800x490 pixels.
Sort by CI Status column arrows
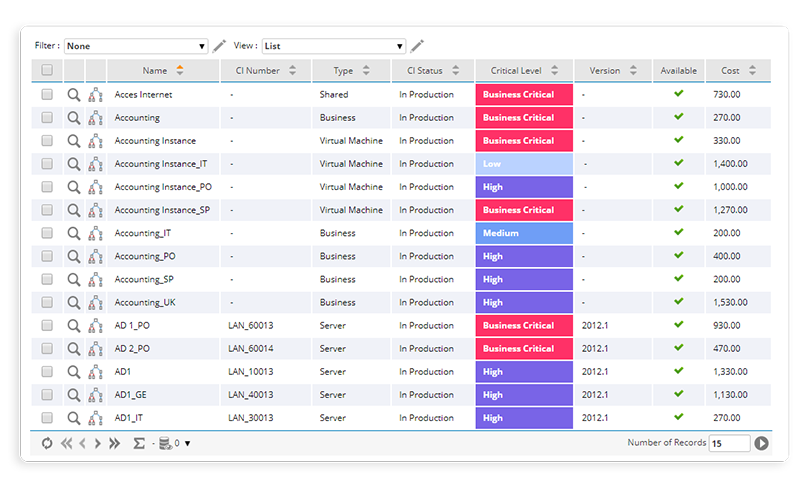coord(456,70)
